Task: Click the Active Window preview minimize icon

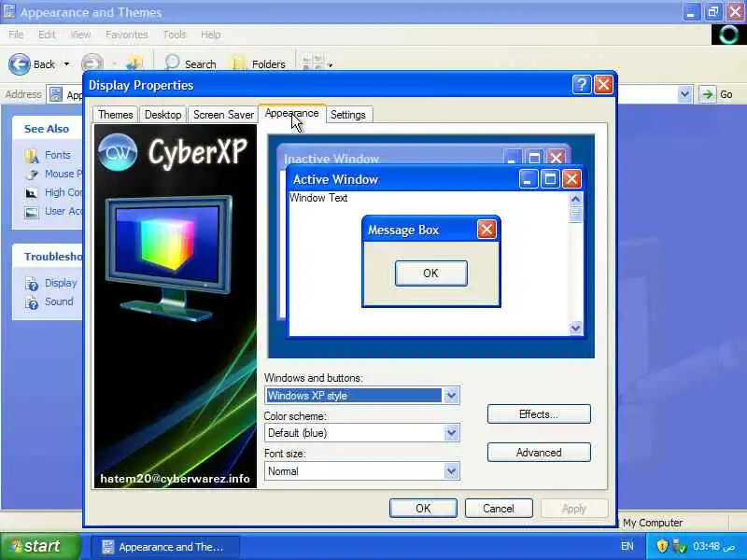Action: pyautogui.click(x=528, y=179)
